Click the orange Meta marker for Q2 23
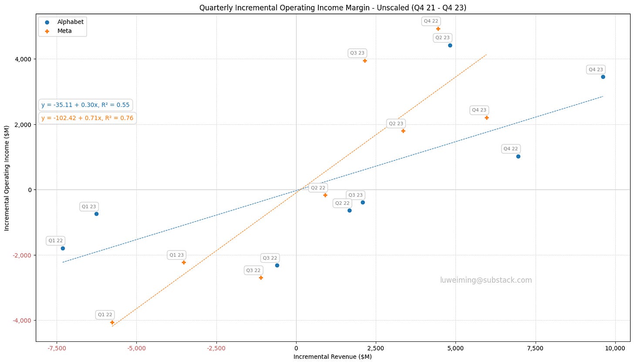634x364 pixels. 403,131
